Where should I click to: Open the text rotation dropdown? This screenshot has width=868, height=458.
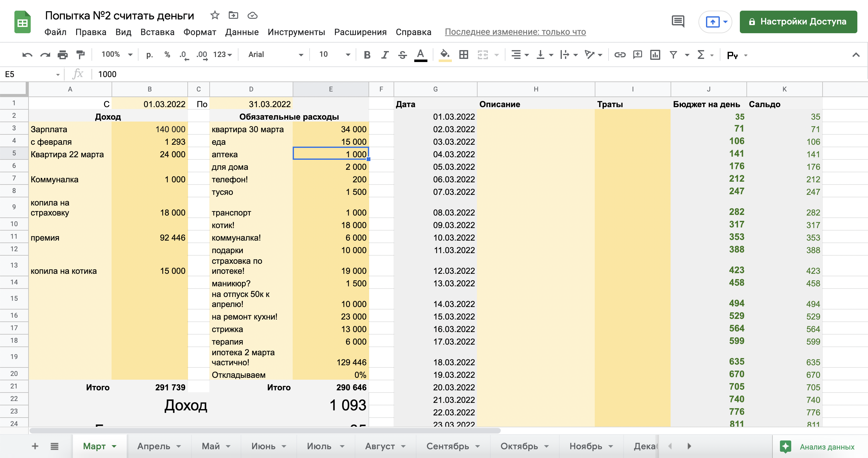tap(593, 55)
